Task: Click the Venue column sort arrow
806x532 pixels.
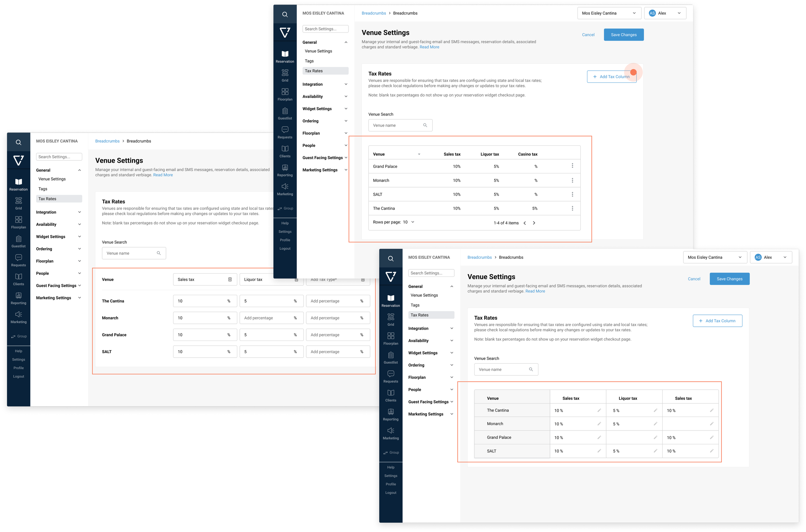Action: click(419, 154)
